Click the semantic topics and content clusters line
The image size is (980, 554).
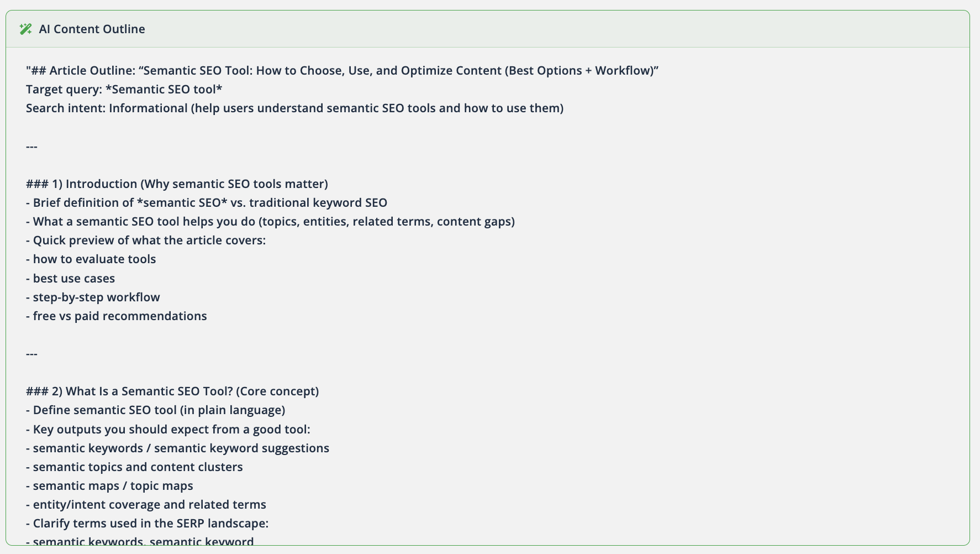134,467
